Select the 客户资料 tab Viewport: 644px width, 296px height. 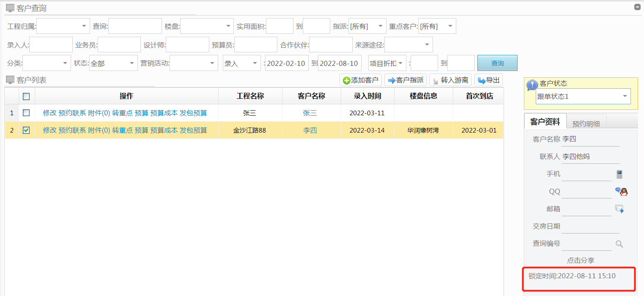pos(545,122)
